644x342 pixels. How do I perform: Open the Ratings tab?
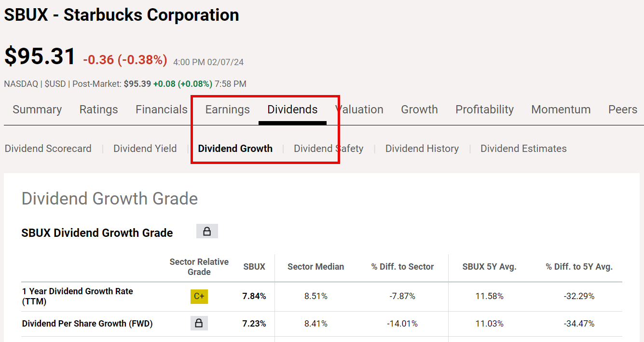tap(98, 109)
